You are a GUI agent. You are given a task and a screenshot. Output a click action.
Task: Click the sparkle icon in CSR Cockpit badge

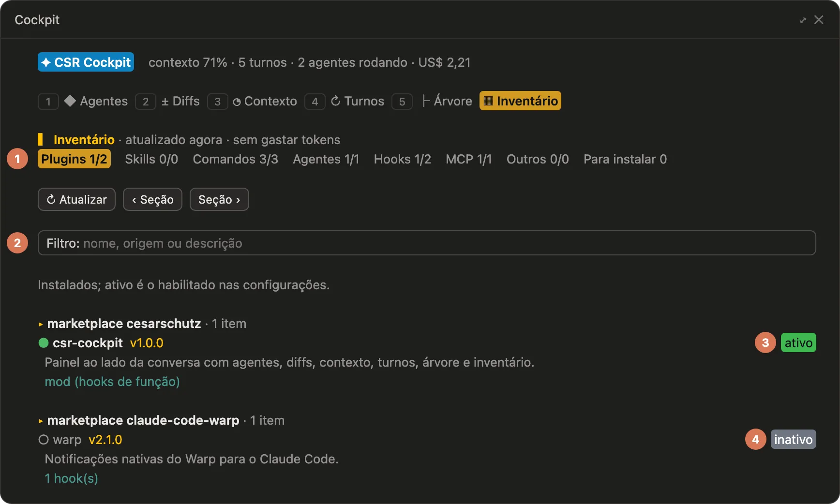click(x=46, y=62)
